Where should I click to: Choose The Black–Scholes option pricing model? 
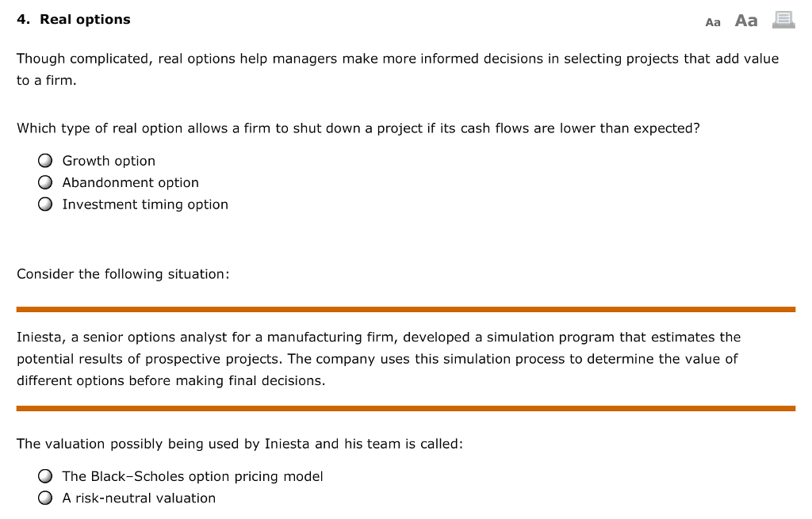pos(45,475)
